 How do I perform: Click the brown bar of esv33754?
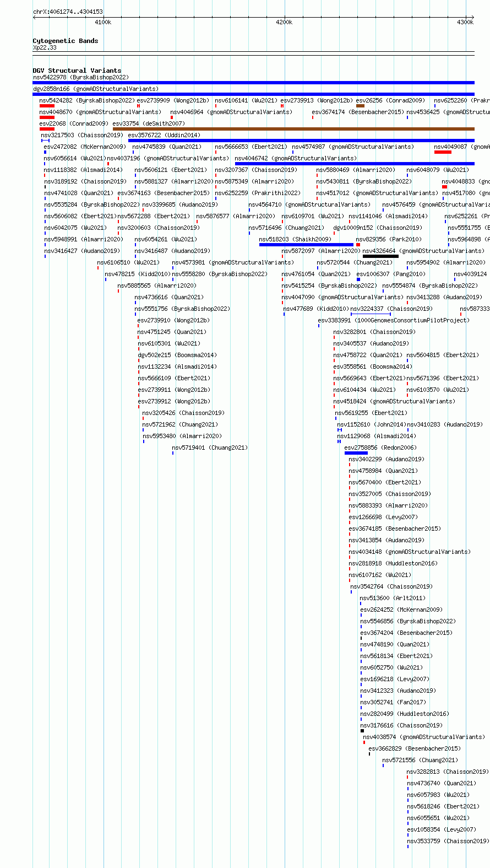tap(293, 129)
